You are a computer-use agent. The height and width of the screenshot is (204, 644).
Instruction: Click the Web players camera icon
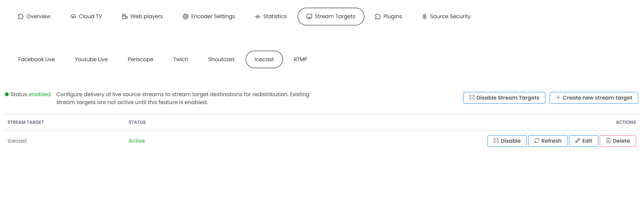click(125, 17)
